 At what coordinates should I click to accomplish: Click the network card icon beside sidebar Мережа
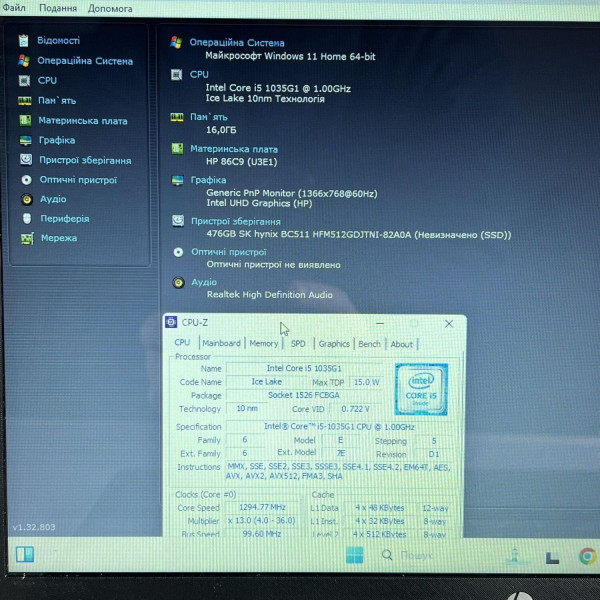pyautogui.click(x=27, y=238)
